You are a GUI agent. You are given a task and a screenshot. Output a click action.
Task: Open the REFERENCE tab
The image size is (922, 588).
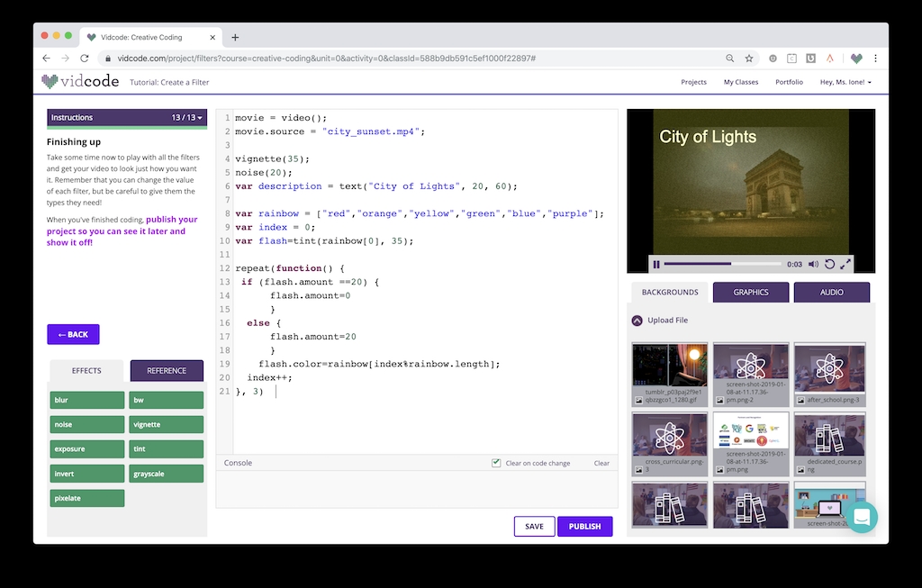click(x=167, y=370)
